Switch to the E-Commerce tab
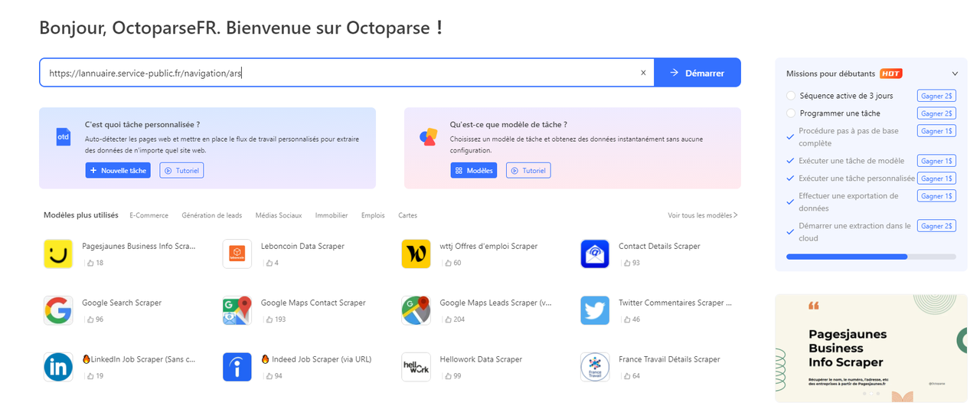This screenshot has width=980, height=406. point(149,215)
